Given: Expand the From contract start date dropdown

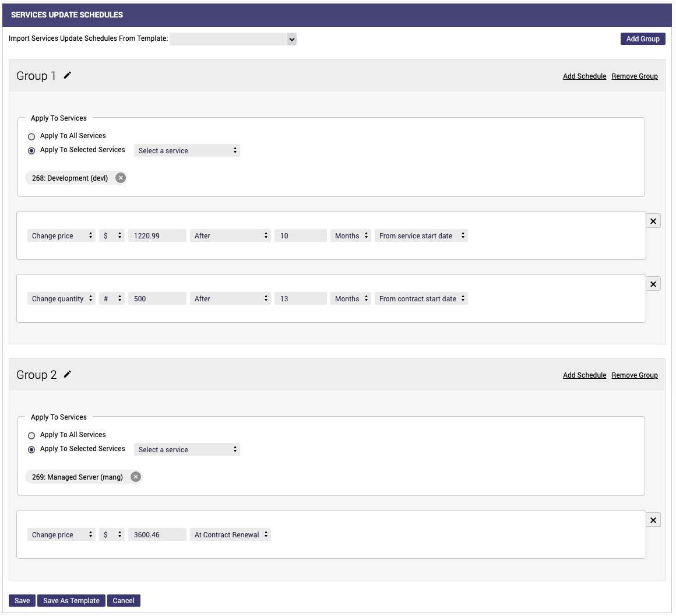Looking at the screenshot, I should pyautogui.click(x=421, y=299).
